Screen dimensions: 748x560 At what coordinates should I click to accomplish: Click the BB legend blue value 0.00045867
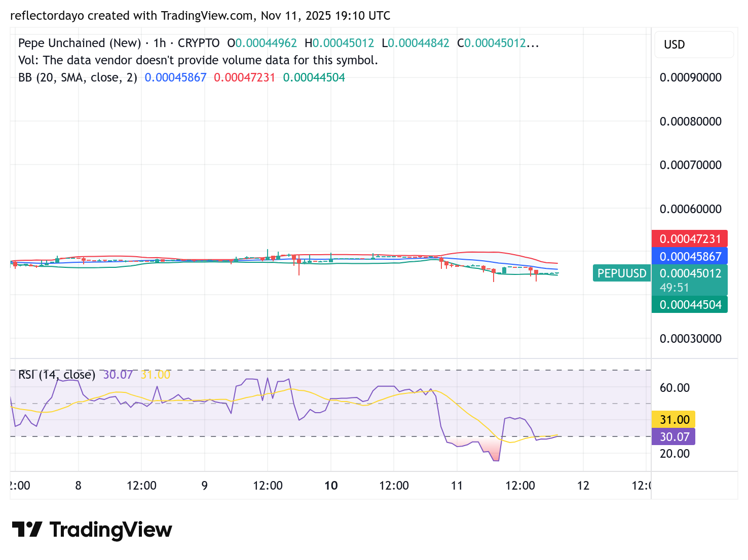tap(176, 77)
